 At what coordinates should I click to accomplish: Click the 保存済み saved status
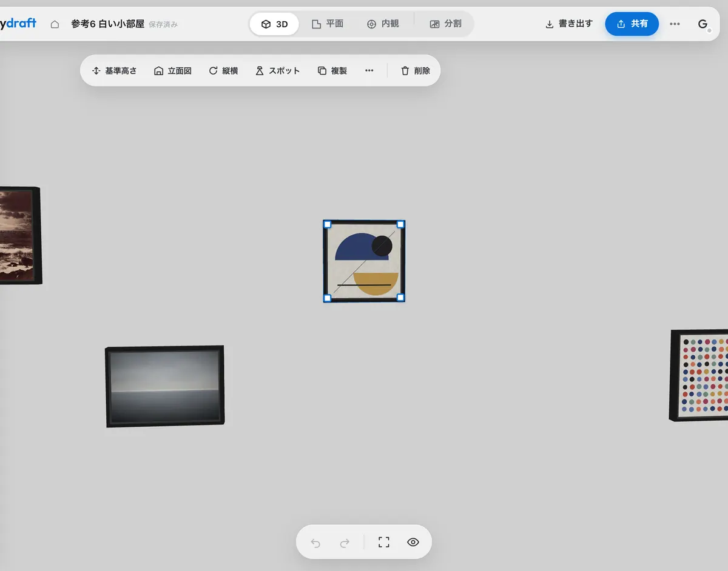click(163, 25)
